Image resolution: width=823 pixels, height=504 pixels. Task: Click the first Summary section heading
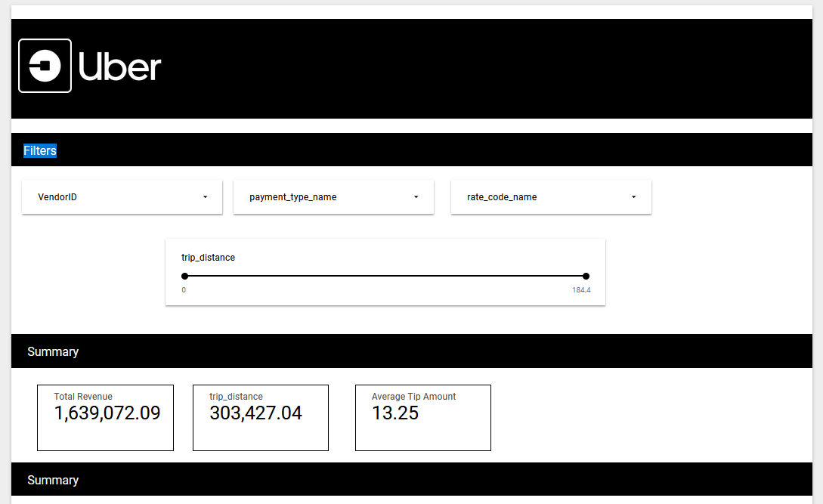click(x=53, y=352)
